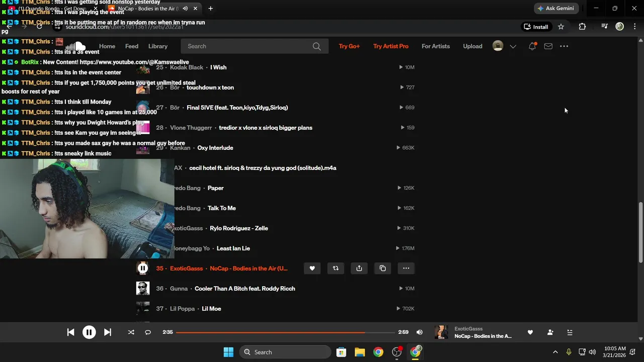Select Kodak Black I Wish track
644x362 pixels.
[218, 67]
